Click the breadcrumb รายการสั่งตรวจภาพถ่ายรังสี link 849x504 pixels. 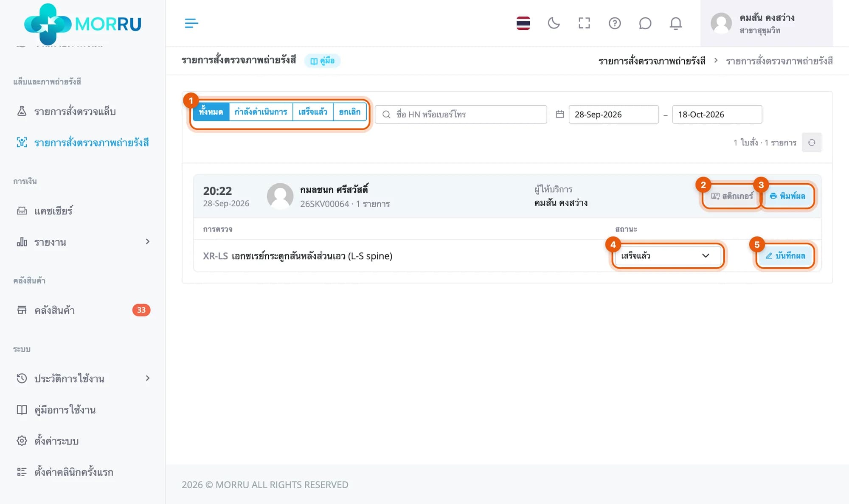click(652, 61)
